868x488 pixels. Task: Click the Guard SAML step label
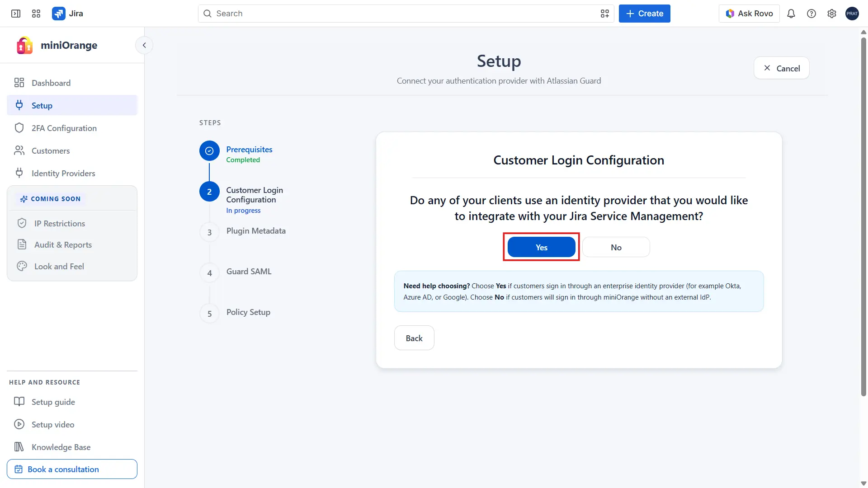pos(249,272)
